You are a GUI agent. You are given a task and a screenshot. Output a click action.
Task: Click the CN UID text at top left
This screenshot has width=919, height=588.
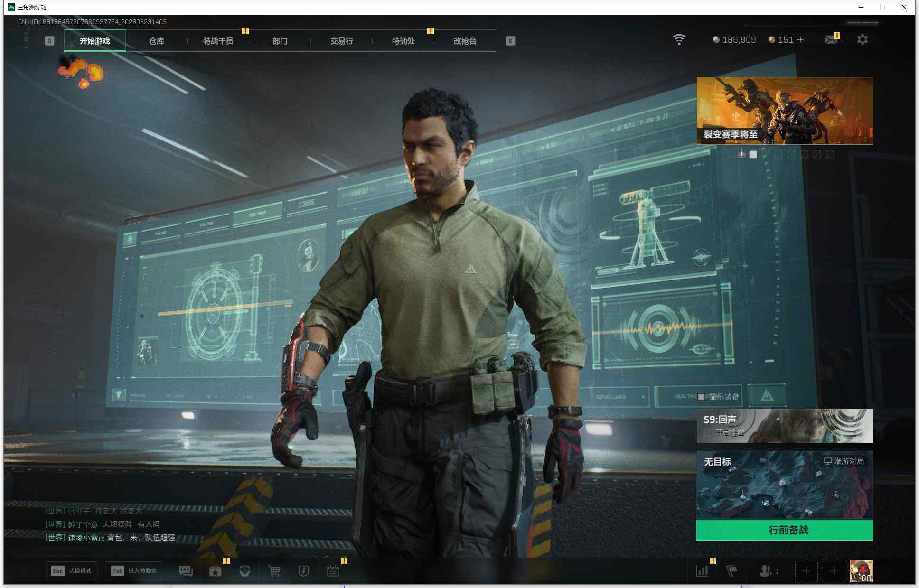coord(92,22)
